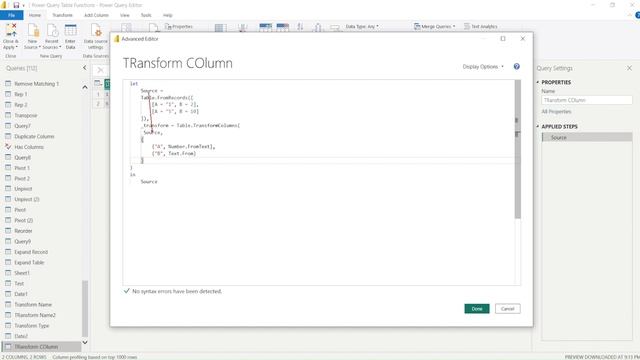The width and height of the screenshot is (640, 360).
Task: Click the Close & Apply icon
Action: 11,30
